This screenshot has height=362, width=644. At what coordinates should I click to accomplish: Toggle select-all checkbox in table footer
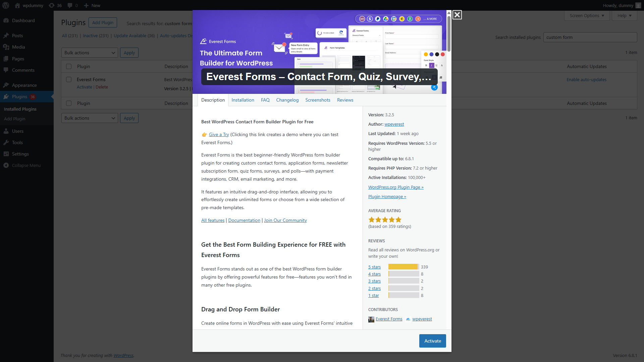(x=69, y=103)
